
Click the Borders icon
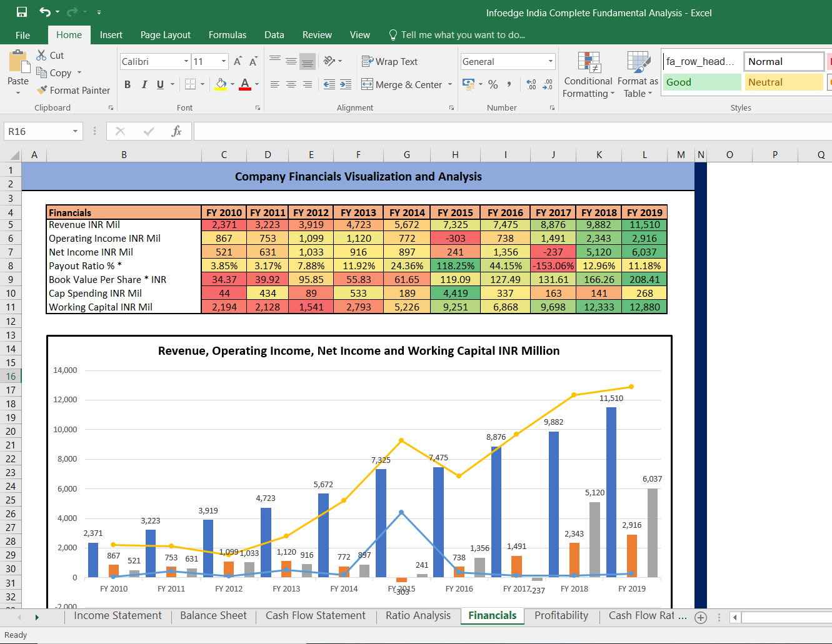[x=191, y=84]
